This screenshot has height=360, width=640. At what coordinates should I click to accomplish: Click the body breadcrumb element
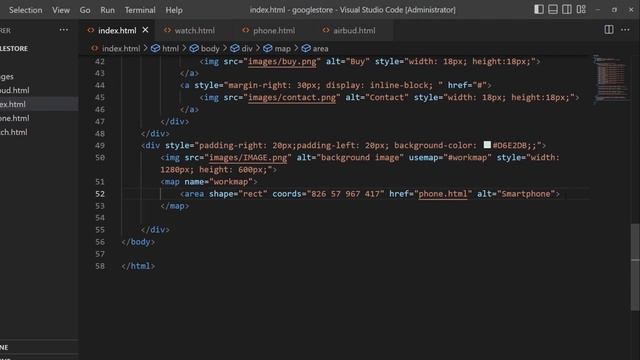coord(205,49)
